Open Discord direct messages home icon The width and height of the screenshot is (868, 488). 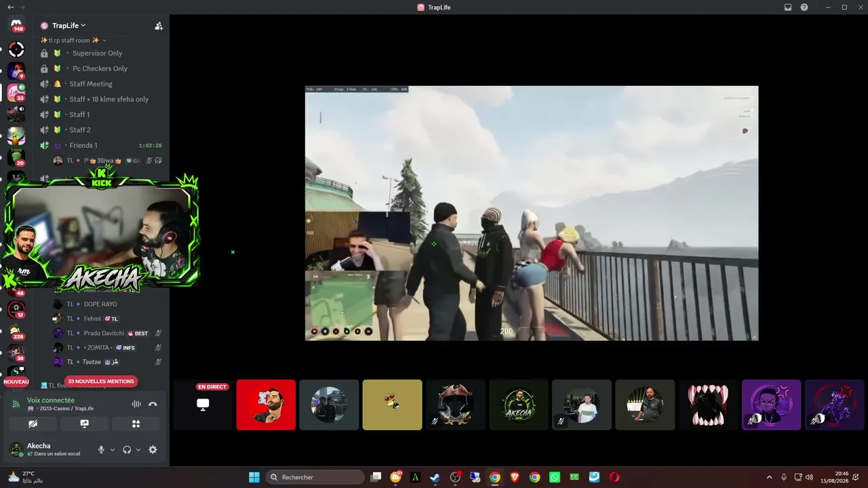pyautogui.click(x=16, y=25)
